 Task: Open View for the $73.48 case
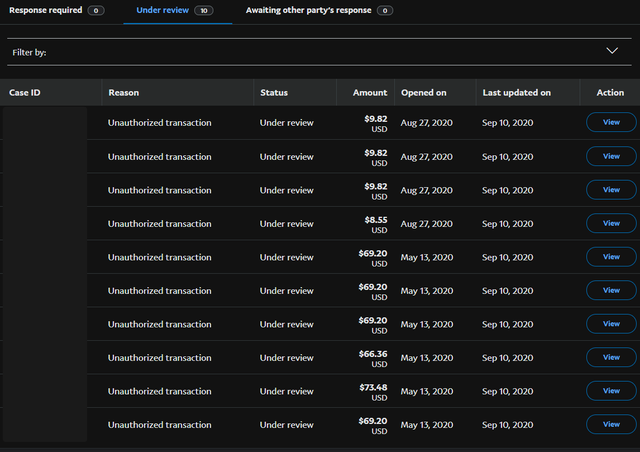[x=611, y=391]
